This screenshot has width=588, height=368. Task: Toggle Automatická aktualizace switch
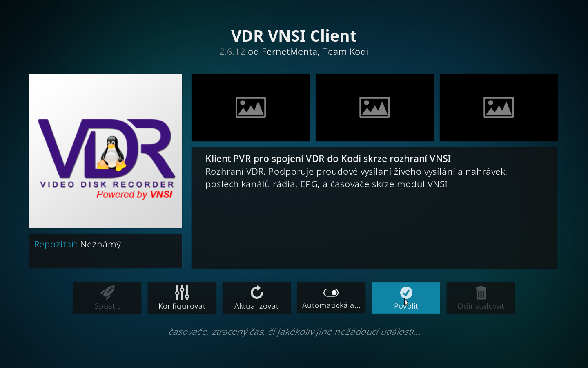click(x=331, y=298)
